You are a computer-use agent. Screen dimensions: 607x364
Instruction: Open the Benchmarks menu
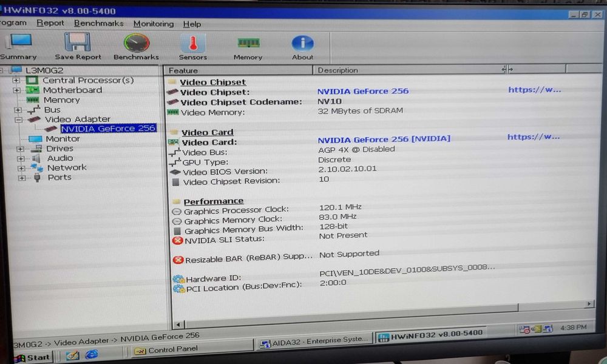click(99, 24)
